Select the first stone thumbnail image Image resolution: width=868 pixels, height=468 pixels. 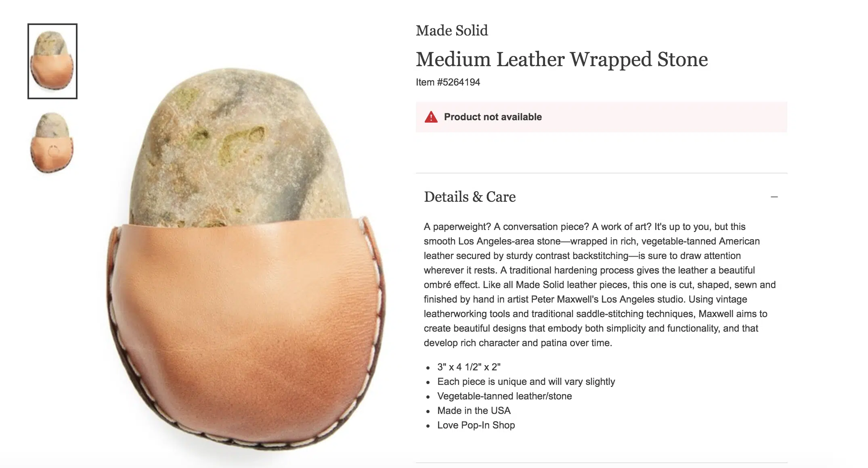52,61
